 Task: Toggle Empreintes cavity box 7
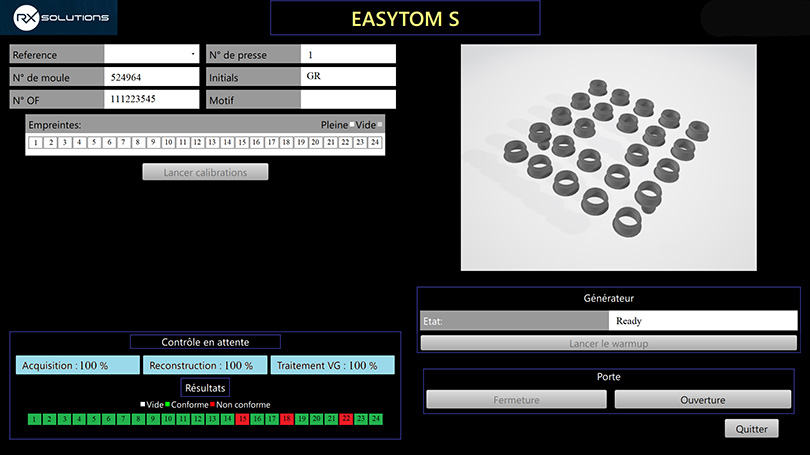[x=123, y=142]
